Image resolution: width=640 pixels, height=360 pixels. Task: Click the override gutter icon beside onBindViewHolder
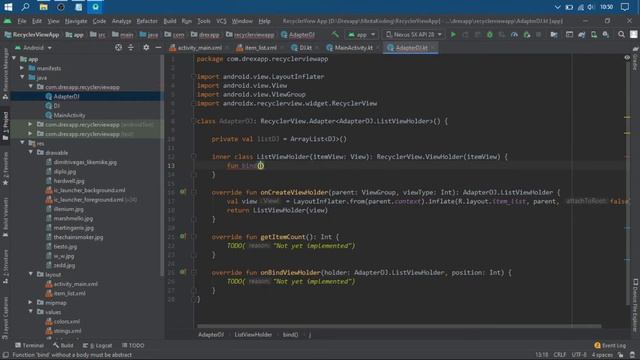point(183,272)
